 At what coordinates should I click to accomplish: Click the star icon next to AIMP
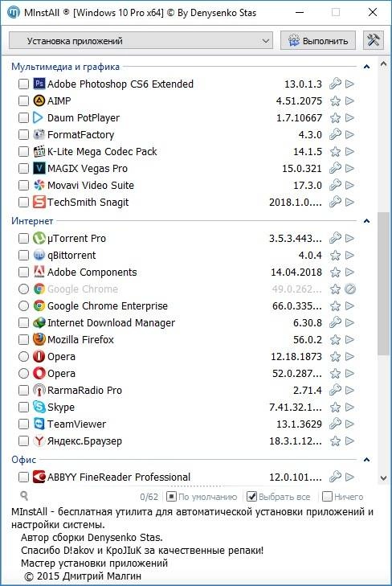(335, 101)
